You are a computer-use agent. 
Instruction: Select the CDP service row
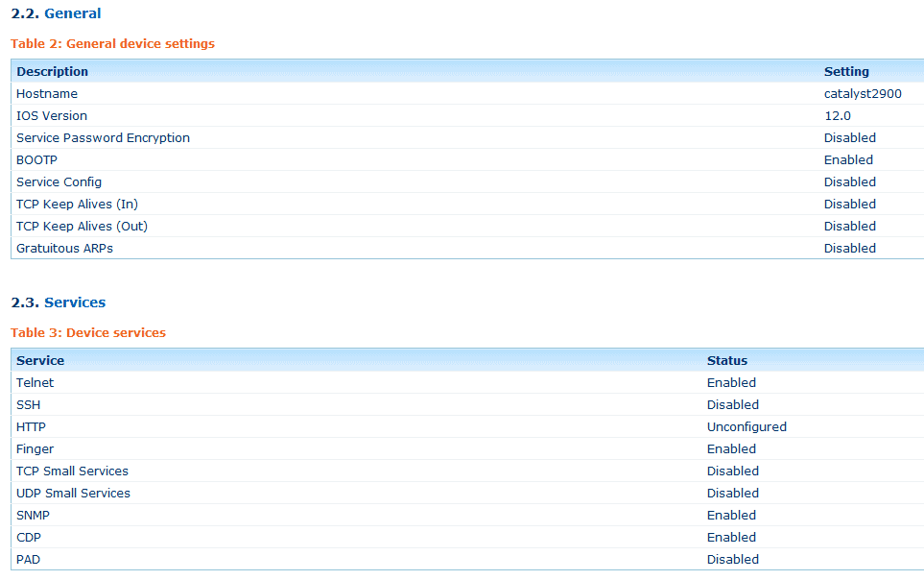click(x=468, y=538)
